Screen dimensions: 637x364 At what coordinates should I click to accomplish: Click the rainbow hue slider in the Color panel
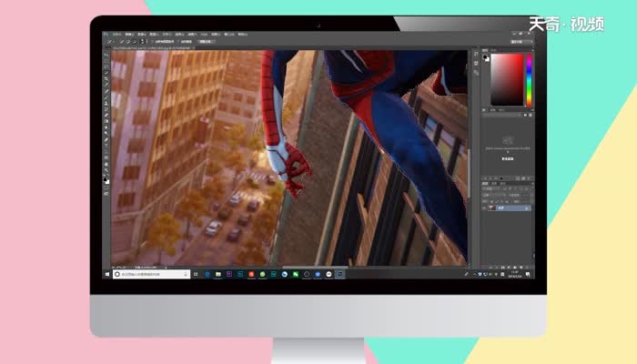coord(529,80)
